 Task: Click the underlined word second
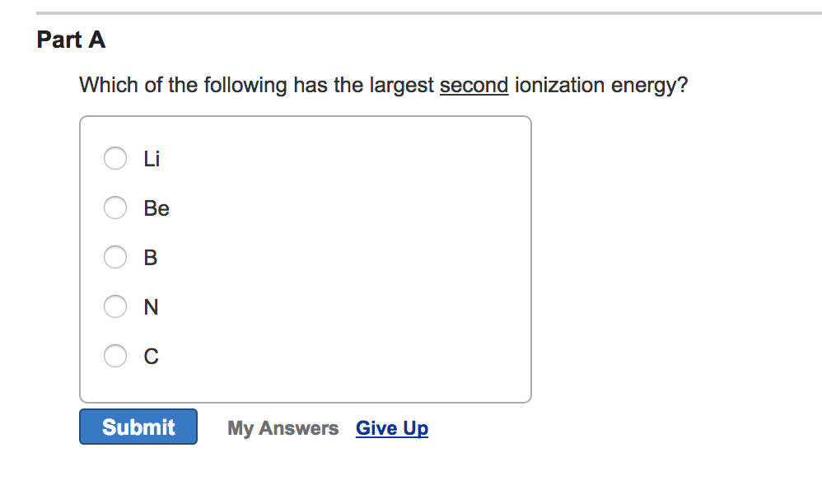[474, 85]
